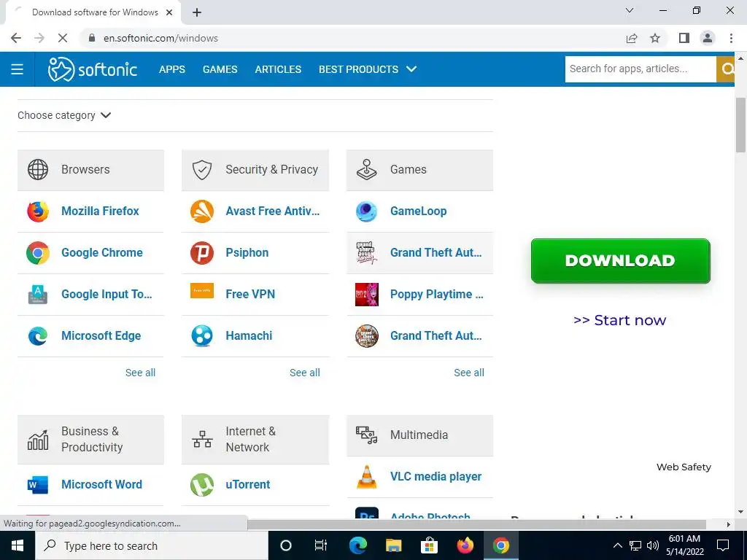The image size is (747, 560).
Task: Click the browser address bar URL
Action: [x=160, y=38]
